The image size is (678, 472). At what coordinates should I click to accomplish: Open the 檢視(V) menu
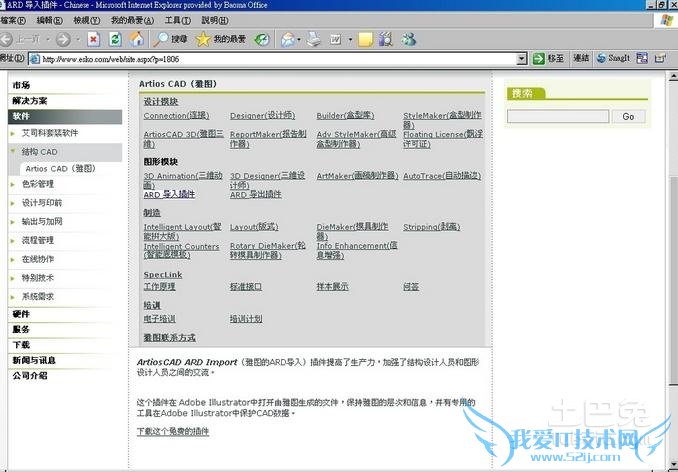click(87, 20)
